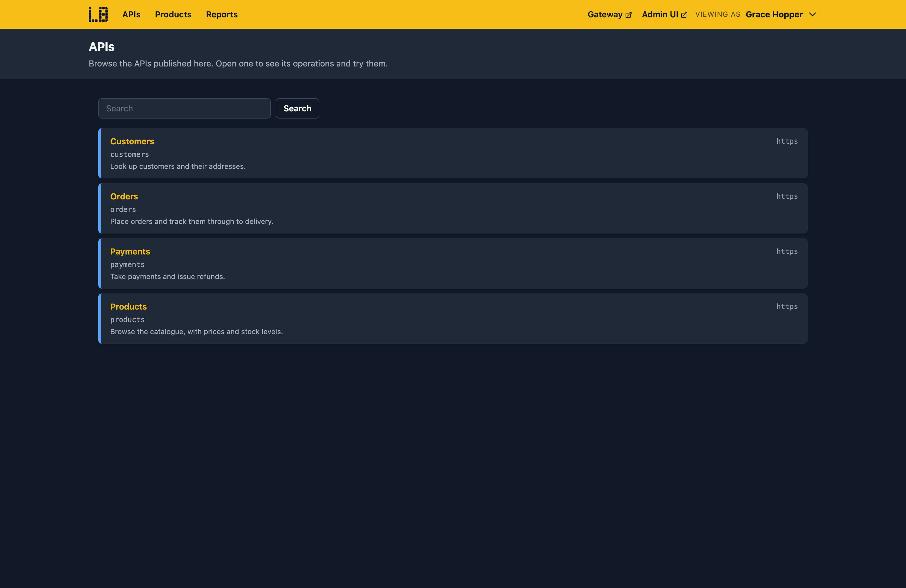This screenshot has height=588, width=906.
Task: Click the 'customers' path text
Action: click(x=130, y=154)
